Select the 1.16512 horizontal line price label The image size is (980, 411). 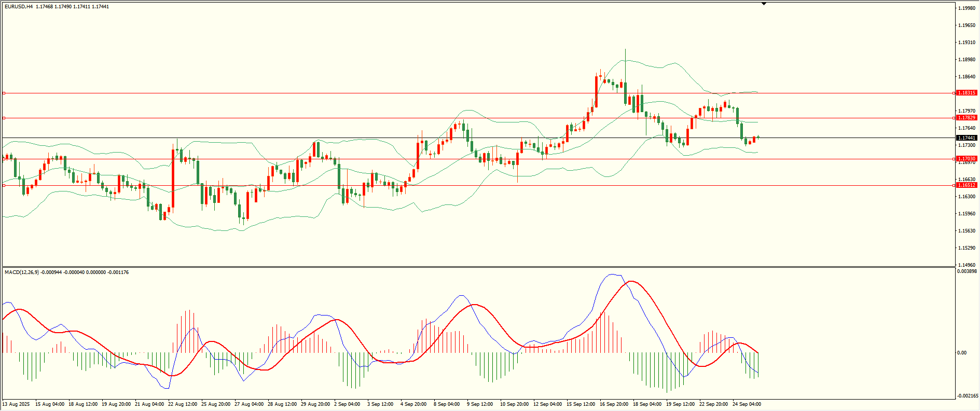pos(967,185)
